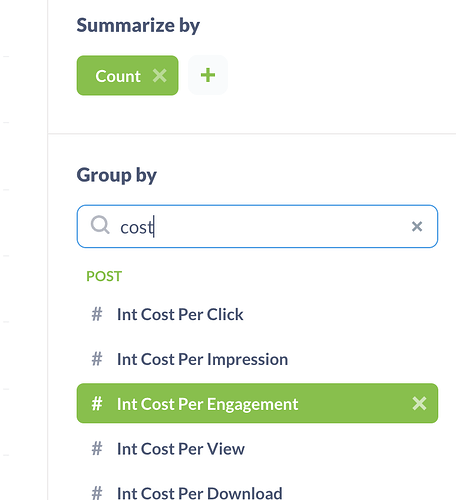456x500 pixels.
Task: Click the hash icon on the selected Engagement row
Action: (97, 404)
